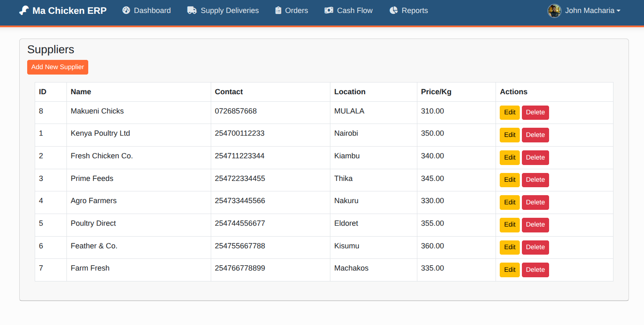Delete the Feather & Co. supplier

[x=535, y=247]
